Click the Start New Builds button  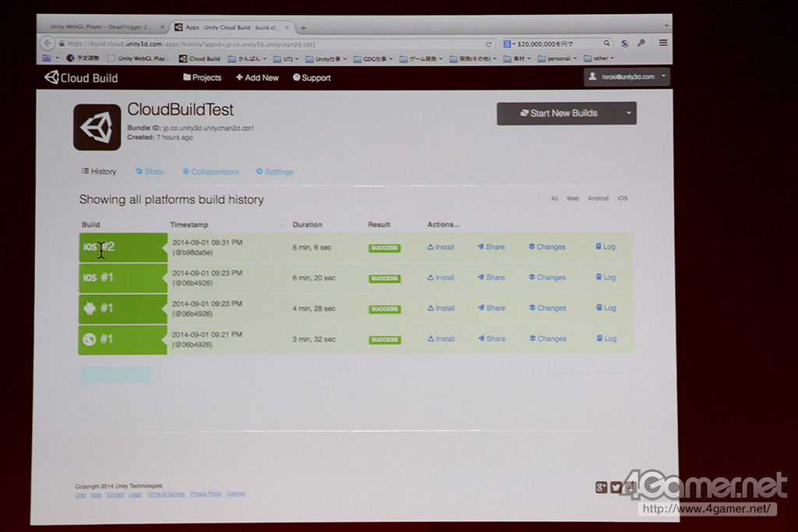(559, 114)
